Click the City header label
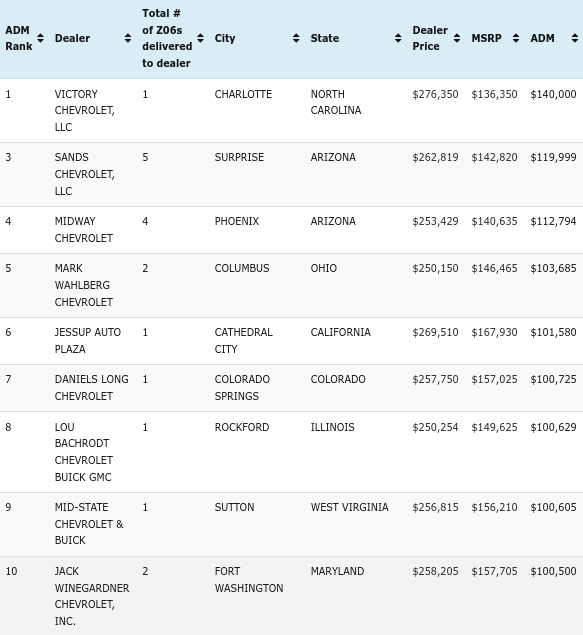 (x=225, y=38)
